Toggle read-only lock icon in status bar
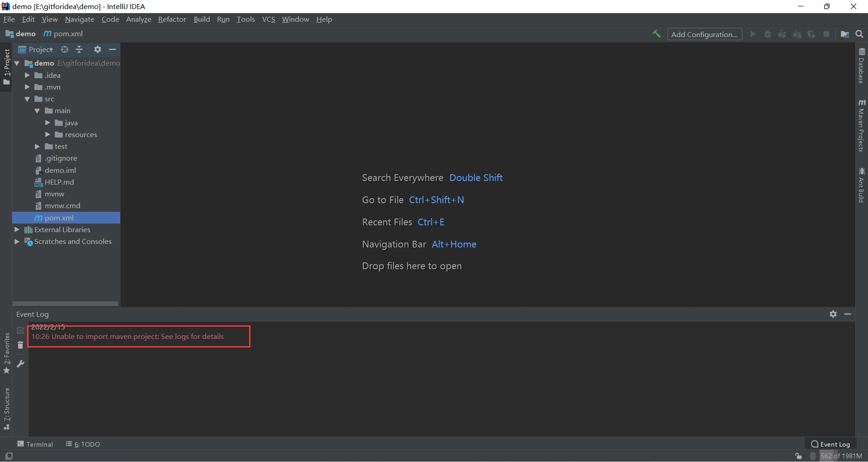Viewport: 868px width, 462px height. coord(798,456)
